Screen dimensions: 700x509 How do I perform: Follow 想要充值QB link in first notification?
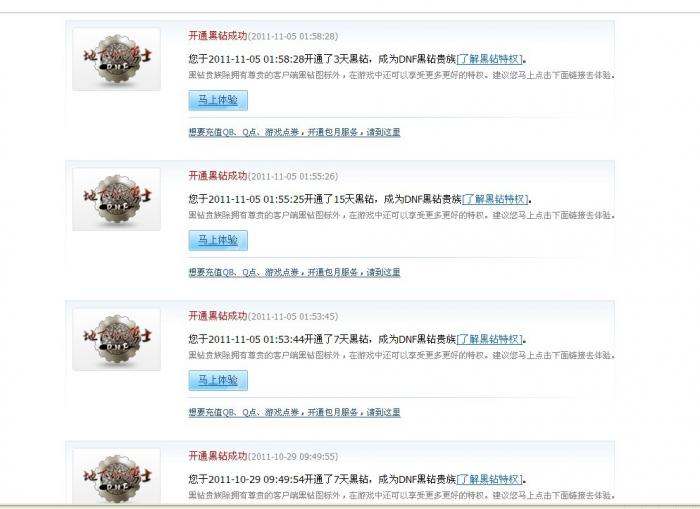click(294, 132)
